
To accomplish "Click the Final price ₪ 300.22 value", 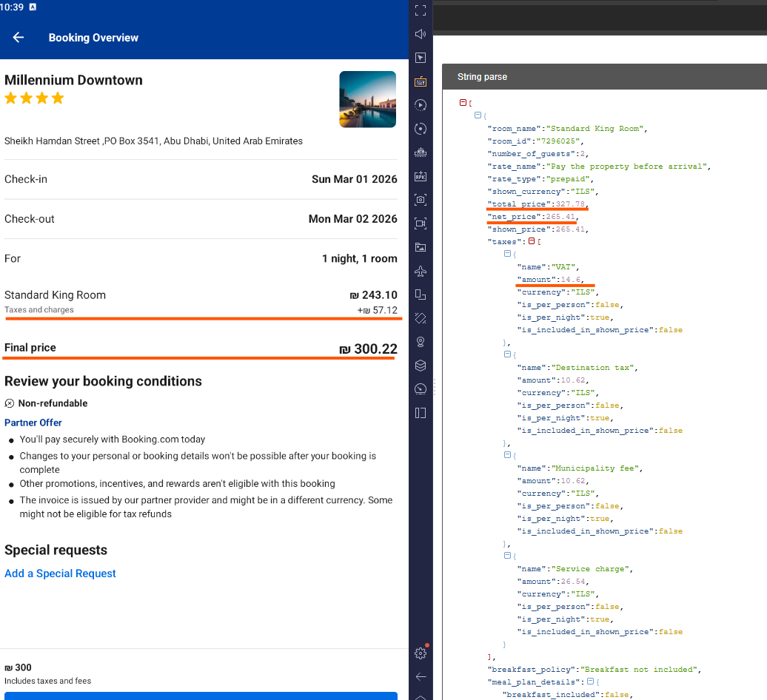I will tap(369, 349).
